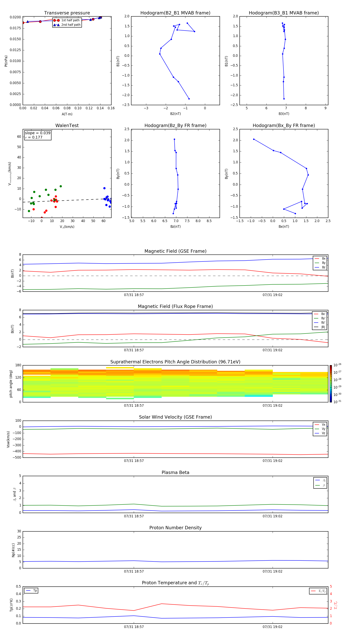Click the "Hodogram(B3_B1 MVAB frame)" title
The width and height of the screenshot is (351, 644).
[x=284, y=13]
